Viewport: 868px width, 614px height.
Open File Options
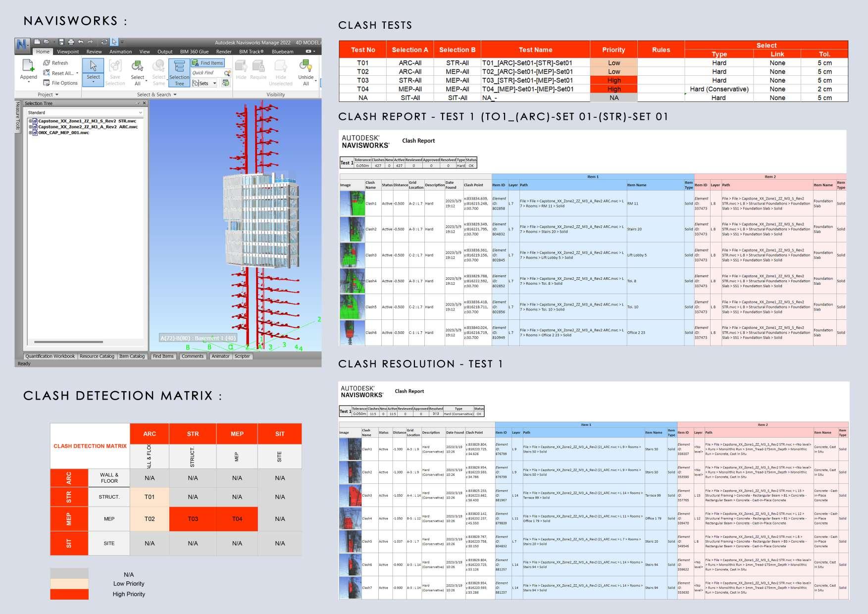pos(60,83)
